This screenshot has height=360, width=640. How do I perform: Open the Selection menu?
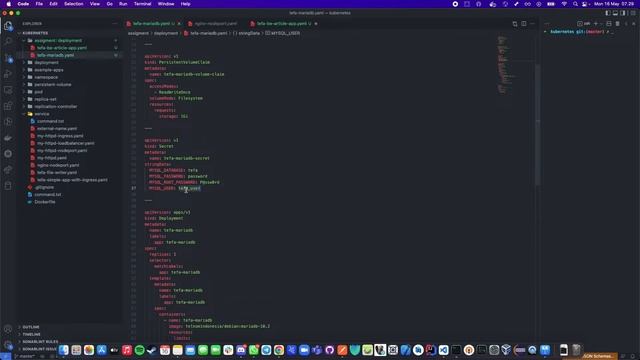pyautogui.click(x=73, y=4)
